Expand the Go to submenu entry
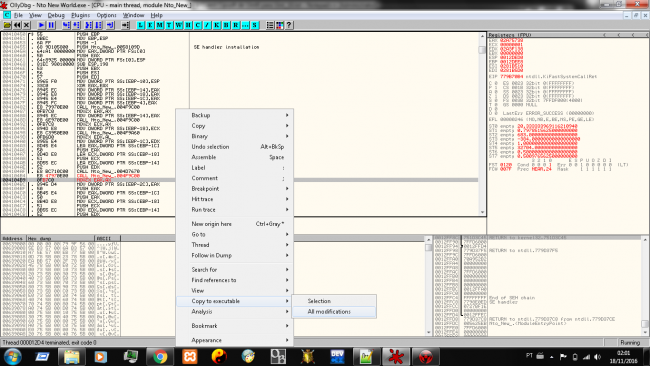 [235, 234]
